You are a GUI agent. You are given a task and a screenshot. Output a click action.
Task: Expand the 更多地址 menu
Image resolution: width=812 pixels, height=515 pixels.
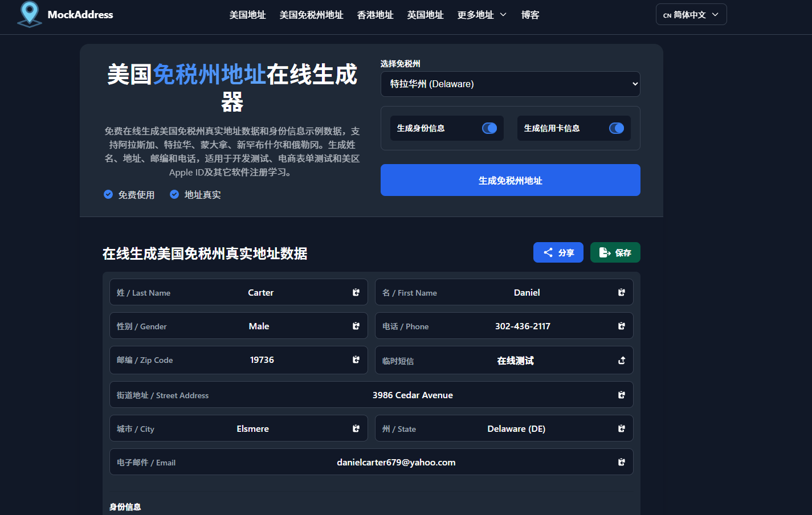pos(482,15)
